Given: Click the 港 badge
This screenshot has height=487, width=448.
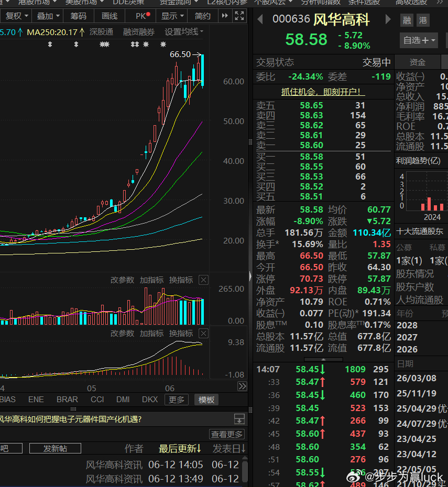Looking at the screenshot, I should pos(423,20).
